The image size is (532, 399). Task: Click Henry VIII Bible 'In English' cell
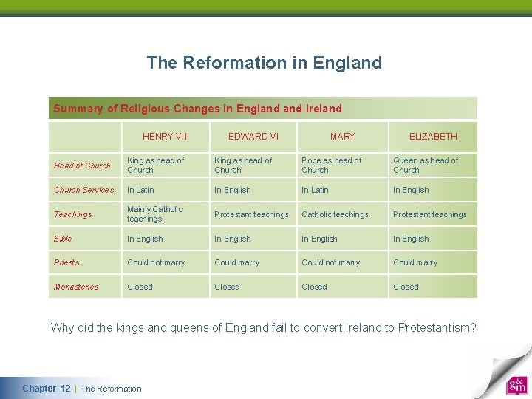[x=166, y=239]
